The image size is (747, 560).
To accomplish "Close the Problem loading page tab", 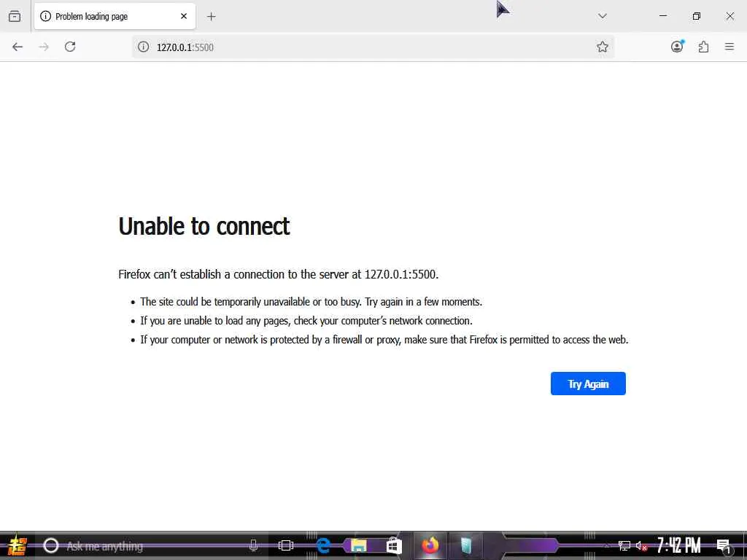I will click(184, 16).
